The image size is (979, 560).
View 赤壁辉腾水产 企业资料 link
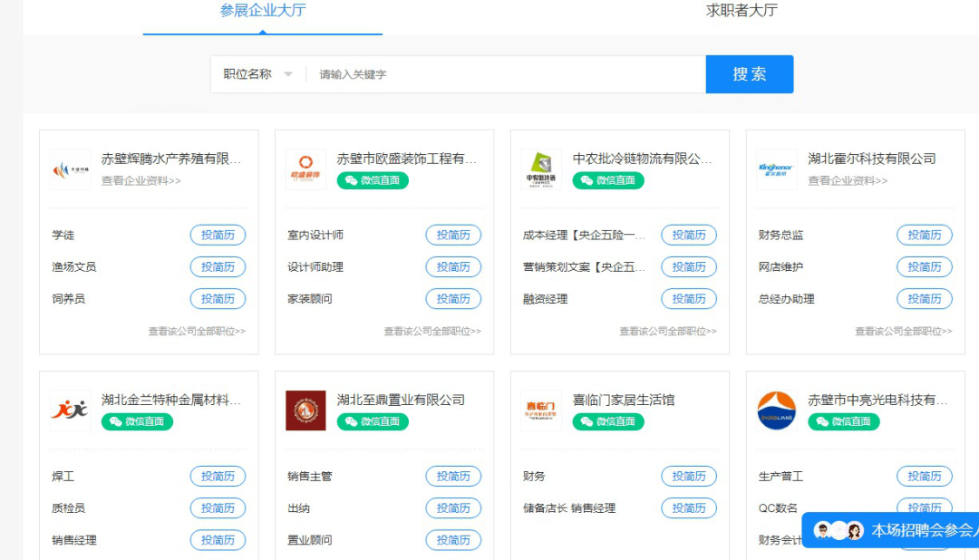(x=141, y=180)
